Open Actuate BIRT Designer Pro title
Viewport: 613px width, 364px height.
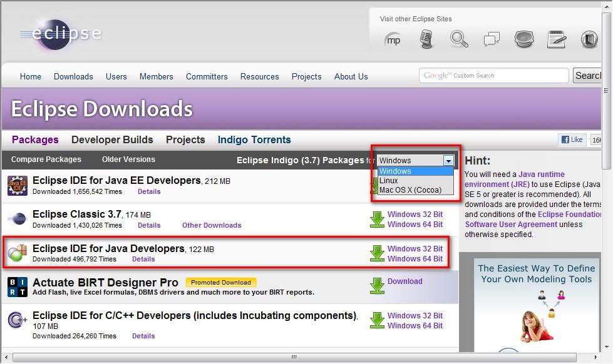(105, 282)
